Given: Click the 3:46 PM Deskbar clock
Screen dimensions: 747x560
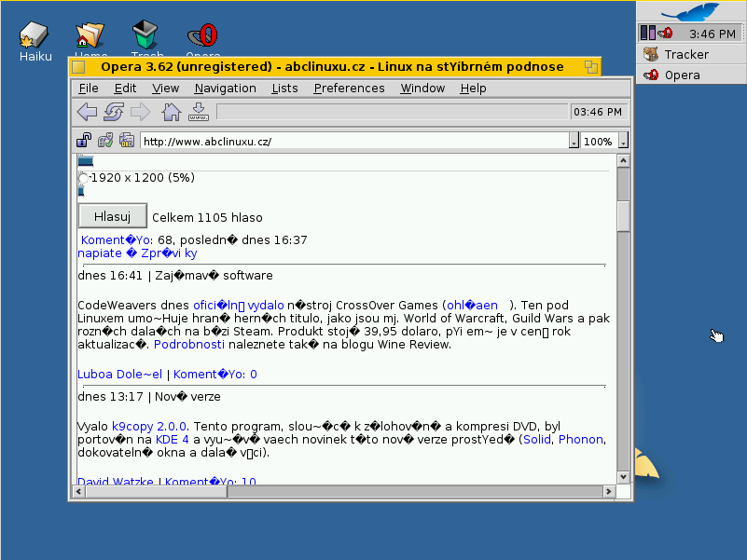Looking at the screenshot, I should pyautogui.click(x=712, y=34).
